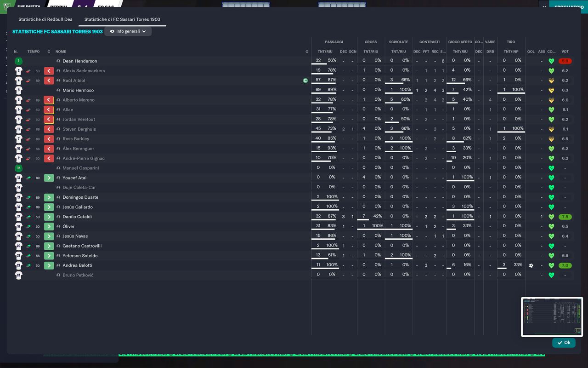Click Danilo Cataldi's green 7.5 rating badge
This screenshot has height=368, width=588.
[x=565, y=217]
